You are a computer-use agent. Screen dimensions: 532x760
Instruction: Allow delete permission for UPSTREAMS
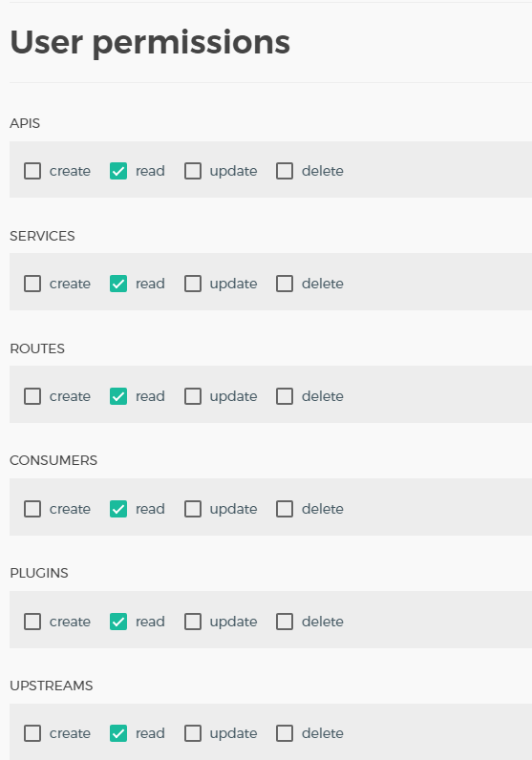pyautogui.click(x=285, y=733)
